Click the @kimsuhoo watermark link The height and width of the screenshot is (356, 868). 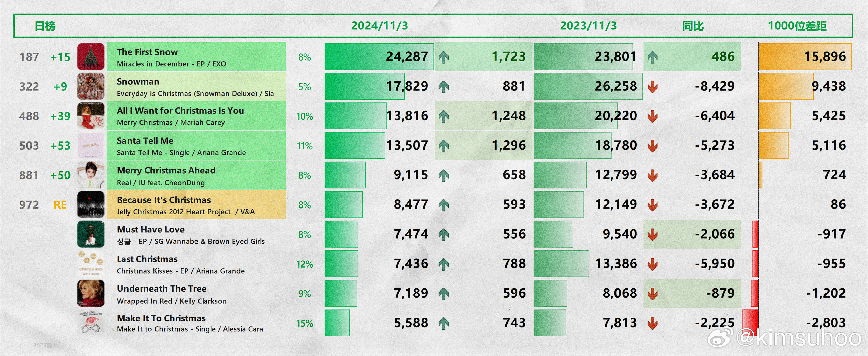click(799, 337)
